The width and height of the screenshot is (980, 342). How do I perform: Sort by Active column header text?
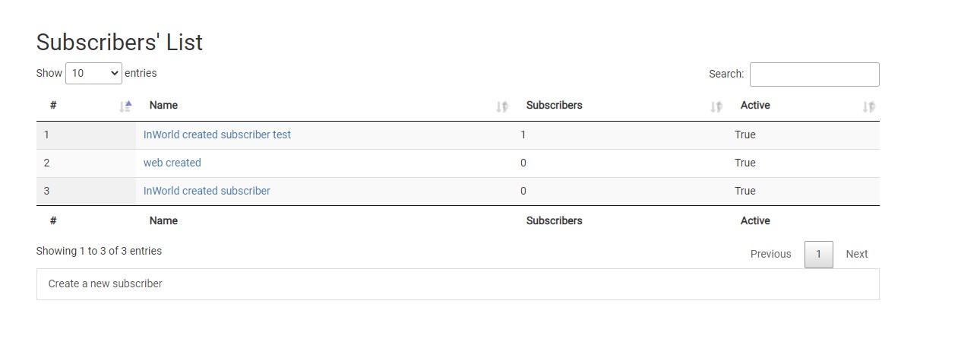pyautogui.click(x=755, y=106)
